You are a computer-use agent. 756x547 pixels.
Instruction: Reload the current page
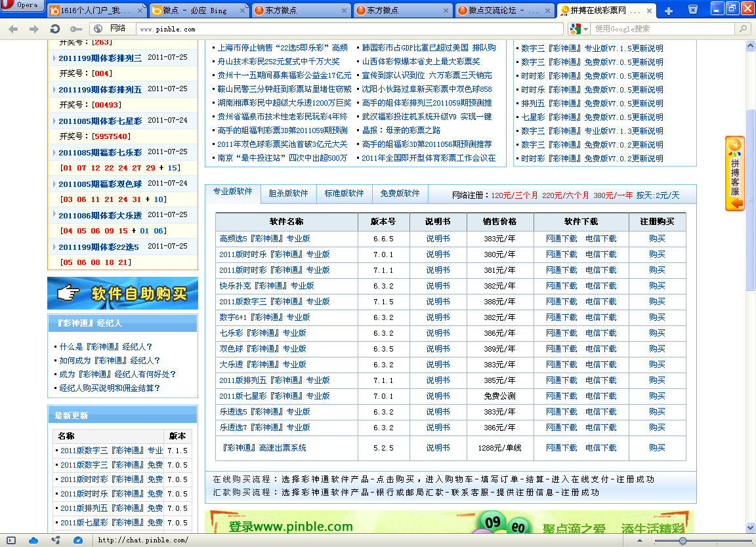[55, 29]
